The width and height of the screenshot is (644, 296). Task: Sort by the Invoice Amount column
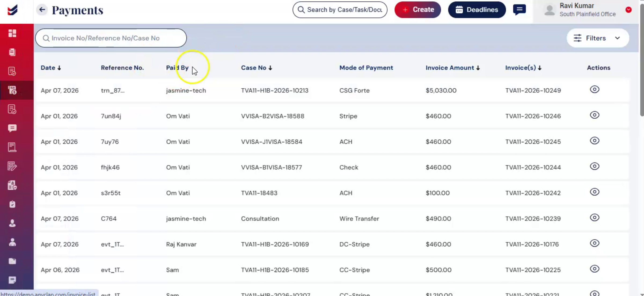pyautogui.click(x=453, y=68)
